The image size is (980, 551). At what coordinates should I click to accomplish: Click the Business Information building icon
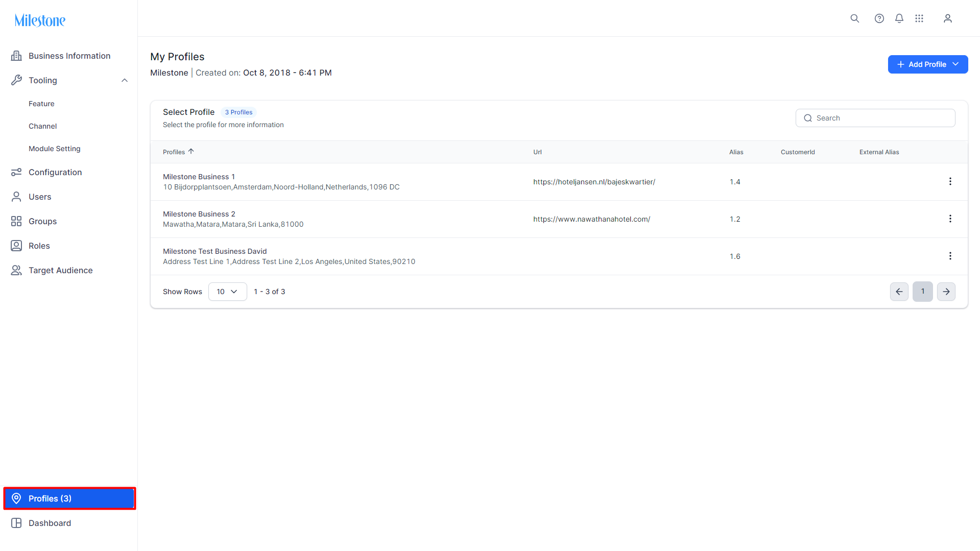[x=16, y=56]
